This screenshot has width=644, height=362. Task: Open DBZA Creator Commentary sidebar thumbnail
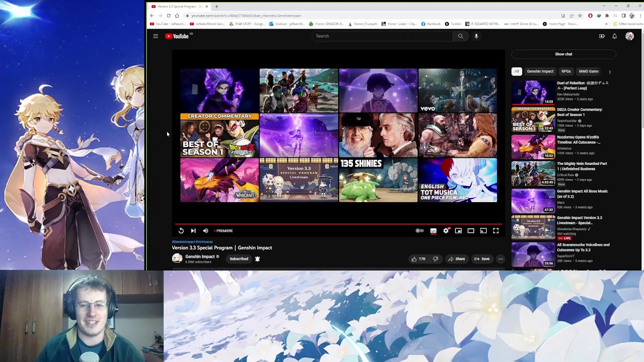pyautogui.click(x=533, y=119)
